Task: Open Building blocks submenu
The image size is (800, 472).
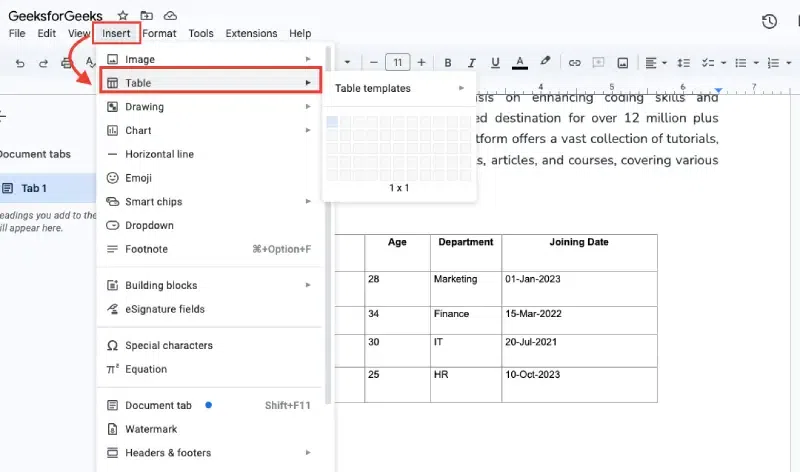Action: pos(209,285)
